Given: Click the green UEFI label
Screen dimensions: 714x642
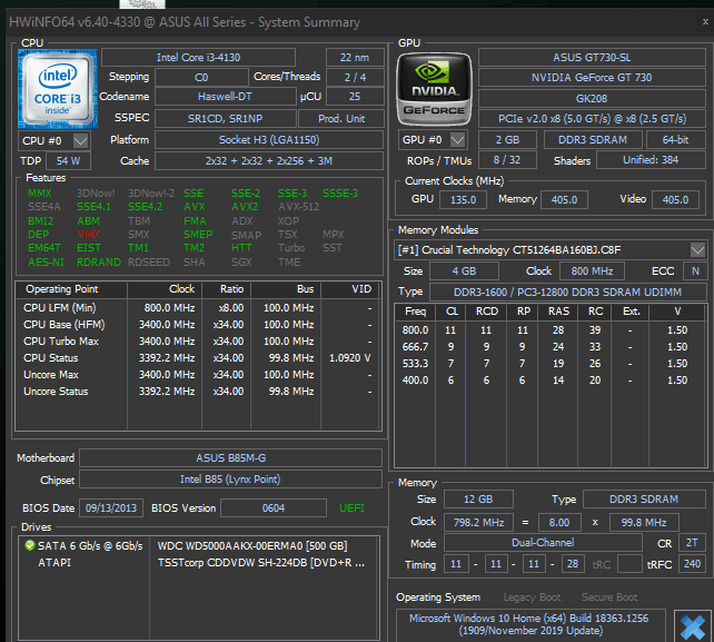Looking at the screenshot, I should point(352,508).
